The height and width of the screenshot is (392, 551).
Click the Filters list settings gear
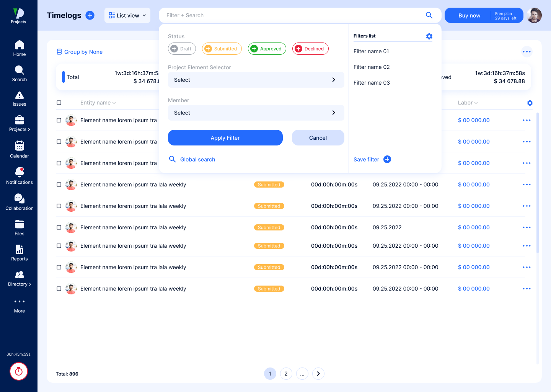click(429, 36)
